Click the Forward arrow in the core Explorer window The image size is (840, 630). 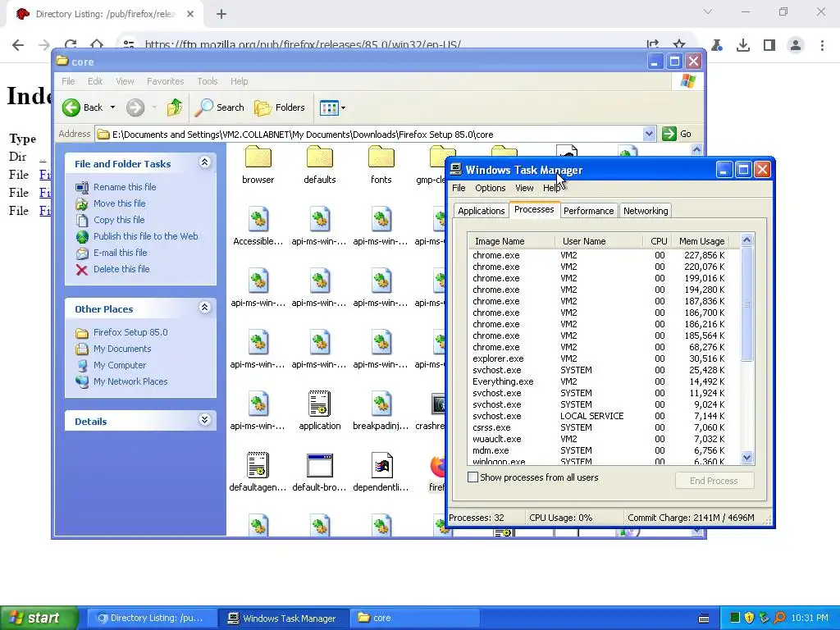point(135,107)
